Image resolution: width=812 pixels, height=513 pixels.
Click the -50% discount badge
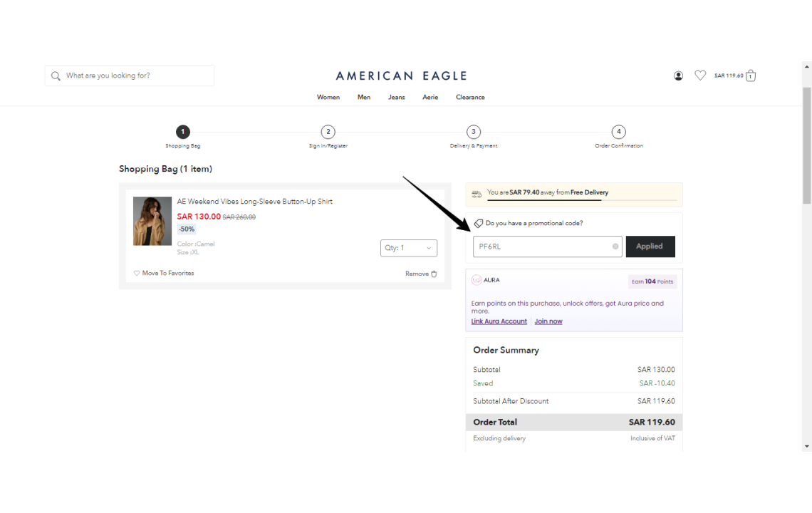(x=187, y=229)
